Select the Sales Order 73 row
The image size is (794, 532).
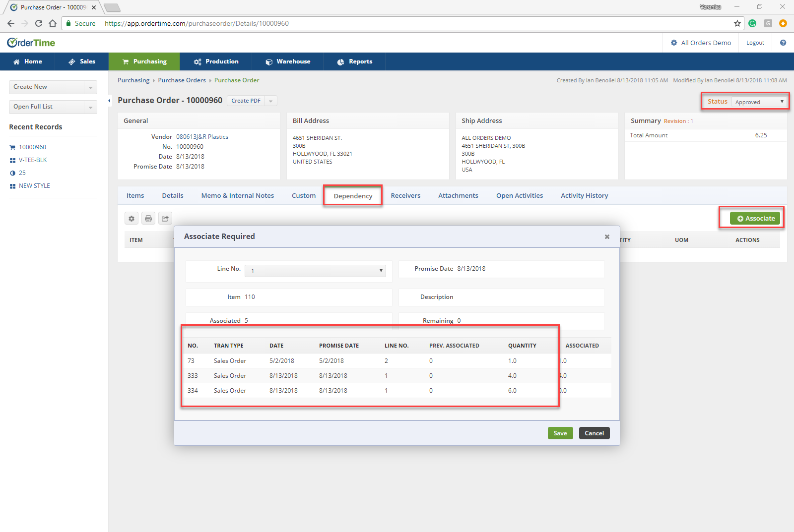(397, 361)
